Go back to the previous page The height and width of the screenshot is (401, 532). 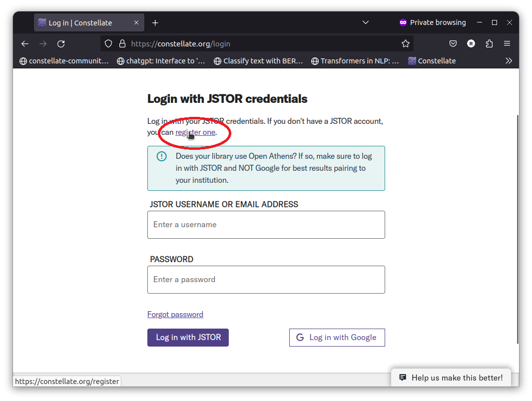tap(25, 44)
